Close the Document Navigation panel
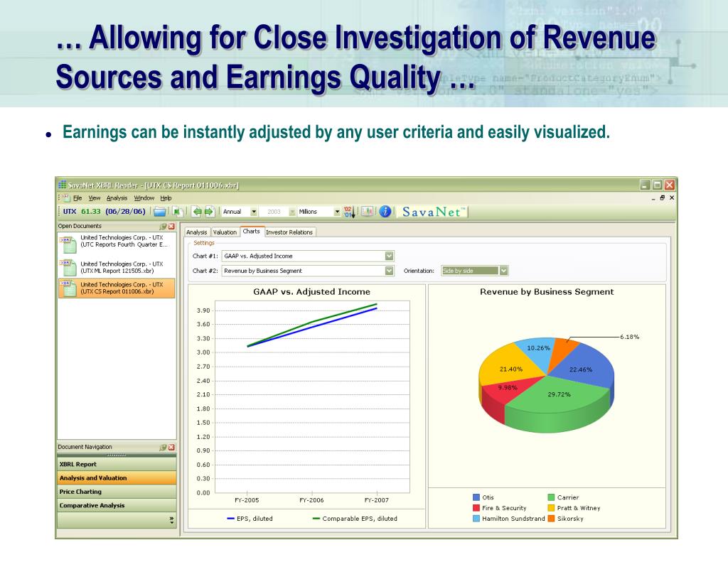This screenshot has height=562, width=728. tap(171, 448)
